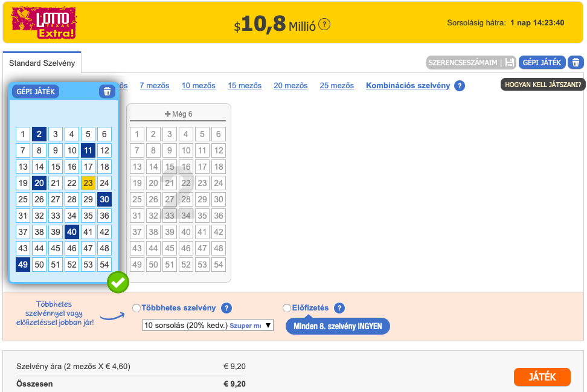Deselect number 49 on the first ticket

click(x=23, y=265)
